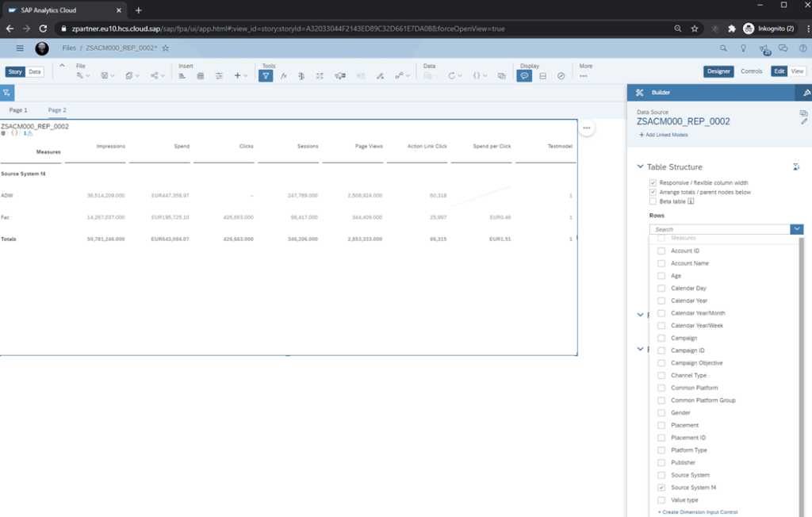Open the More ellipsis toolbar menu

[584, 75]
